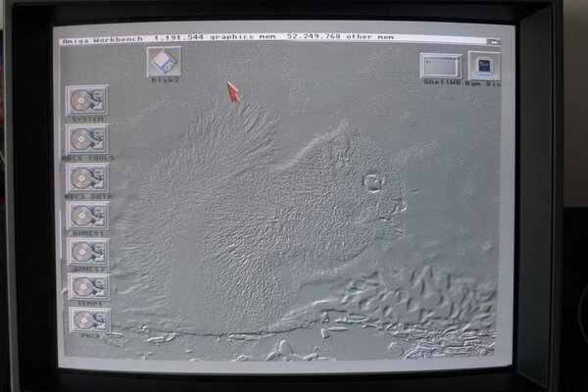Image resolution: width=588 pixels, height=392 pixels.
Task: Click the 'ABCS TOOLS' label text
Action: pos(88,157)
